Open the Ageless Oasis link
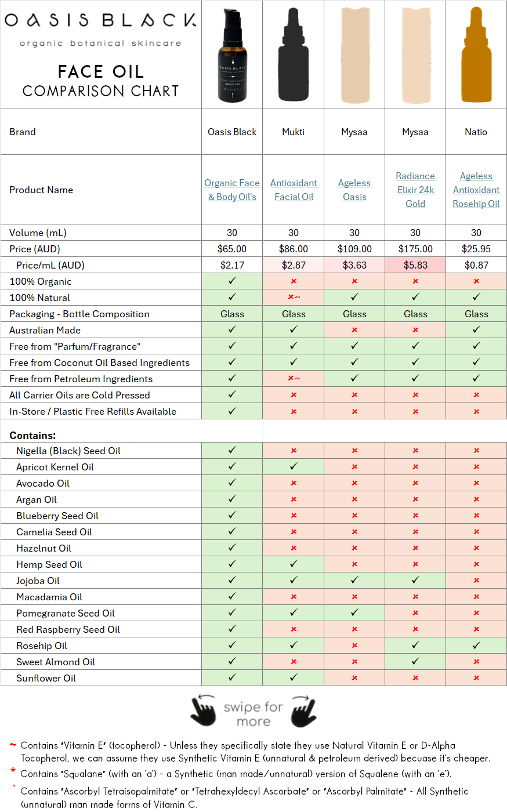 click(x=354, y=190)
